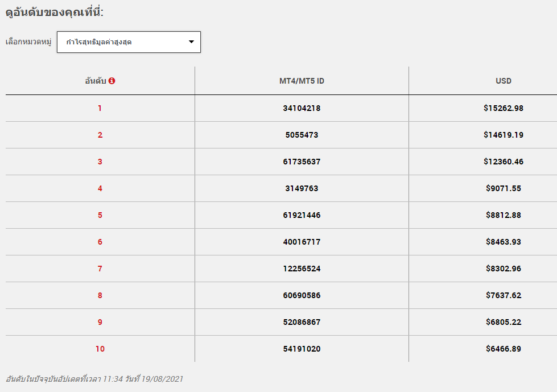Click the MT4/MT5 ID column header
557x392 pixels.
pyautogui.click(x=302, y=81)
